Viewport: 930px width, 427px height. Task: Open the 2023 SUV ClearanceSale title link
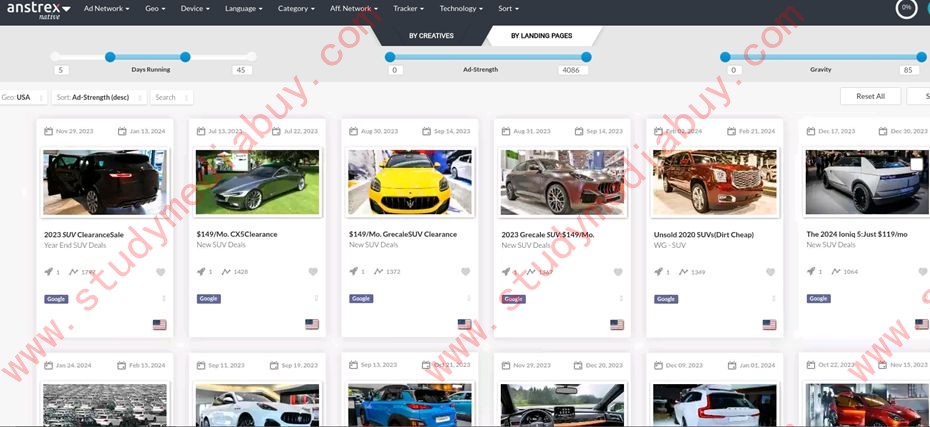tap(84, 235)
